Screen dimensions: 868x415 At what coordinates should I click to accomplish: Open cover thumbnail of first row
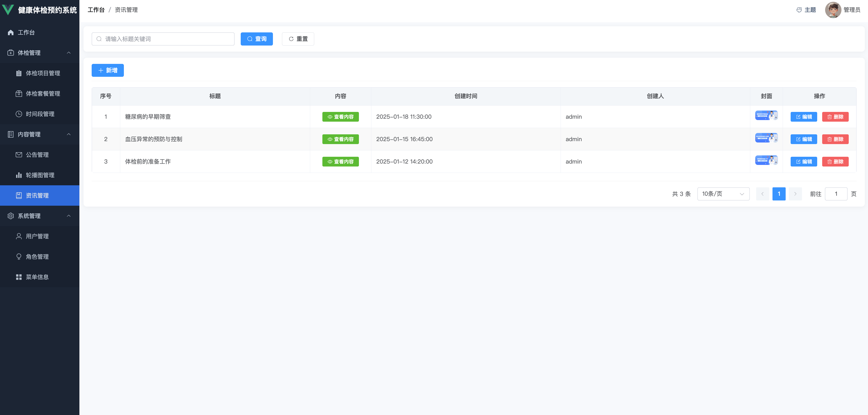[766, 116]
